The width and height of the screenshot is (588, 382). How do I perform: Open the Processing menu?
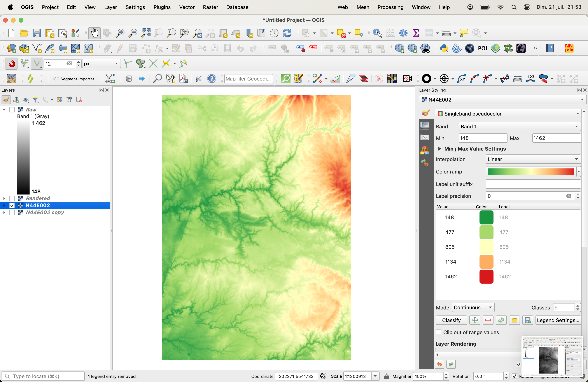point(390,7)
